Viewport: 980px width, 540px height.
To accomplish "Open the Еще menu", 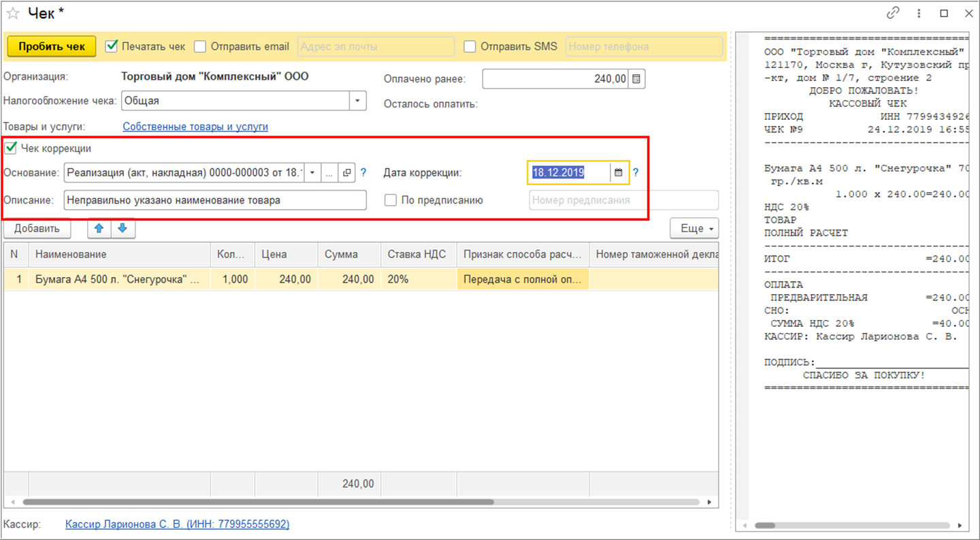I will coord(694,229).
